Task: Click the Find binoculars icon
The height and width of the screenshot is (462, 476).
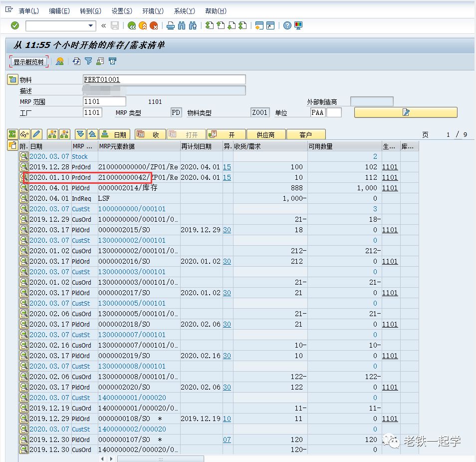Action: coord(182,26)
